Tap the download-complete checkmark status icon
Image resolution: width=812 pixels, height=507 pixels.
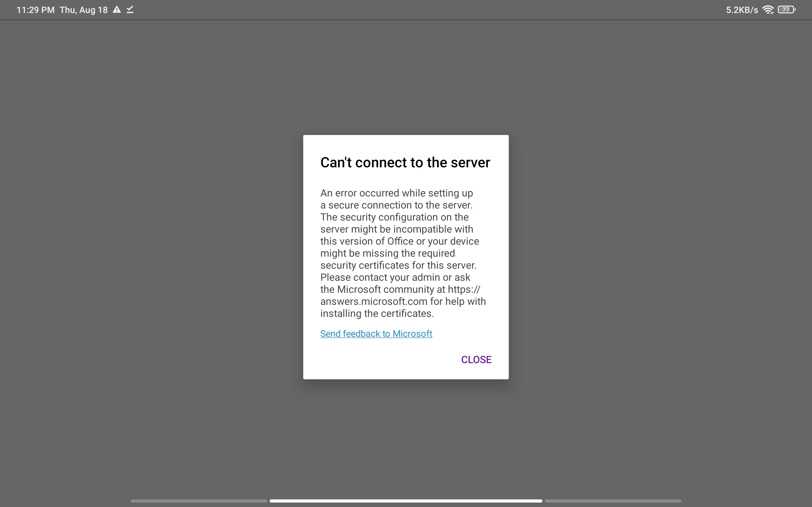click(x=130, y=10)
